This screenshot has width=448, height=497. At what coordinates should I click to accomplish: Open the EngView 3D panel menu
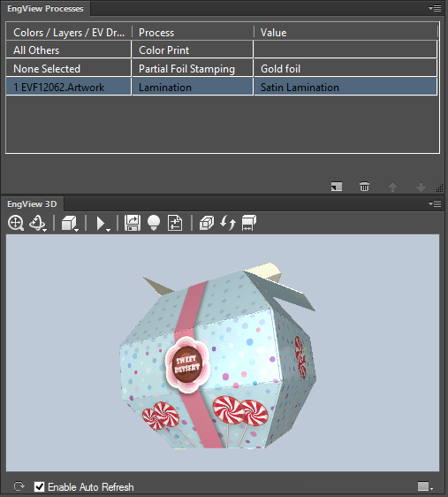coord(435,203)
